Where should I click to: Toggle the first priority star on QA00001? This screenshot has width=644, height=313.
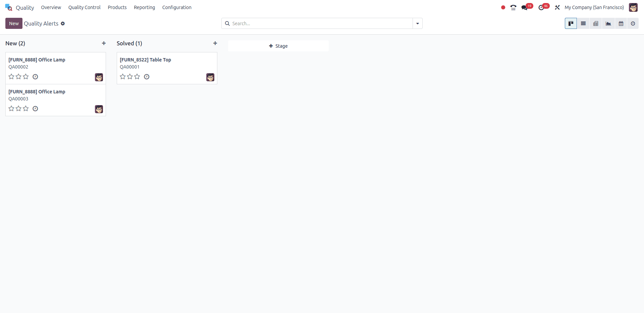[x=122, y=77]
